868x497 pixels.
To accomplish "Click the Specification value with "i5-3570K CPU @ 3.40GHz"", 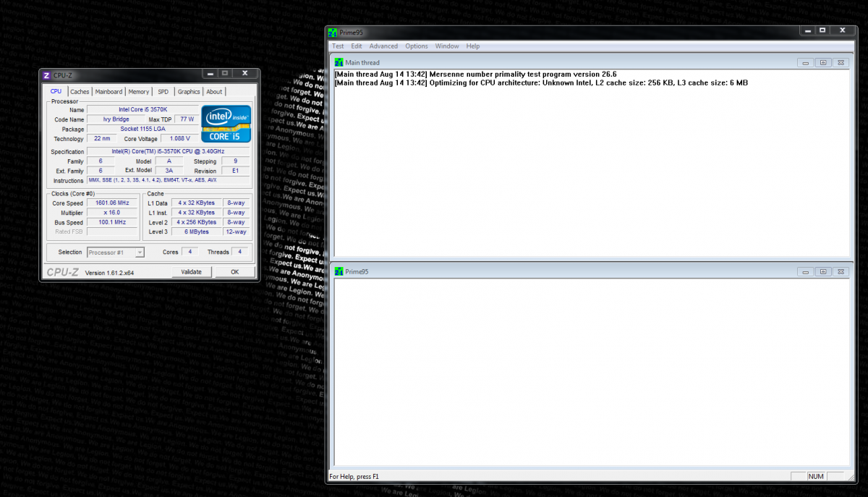I will click(169, 152).
